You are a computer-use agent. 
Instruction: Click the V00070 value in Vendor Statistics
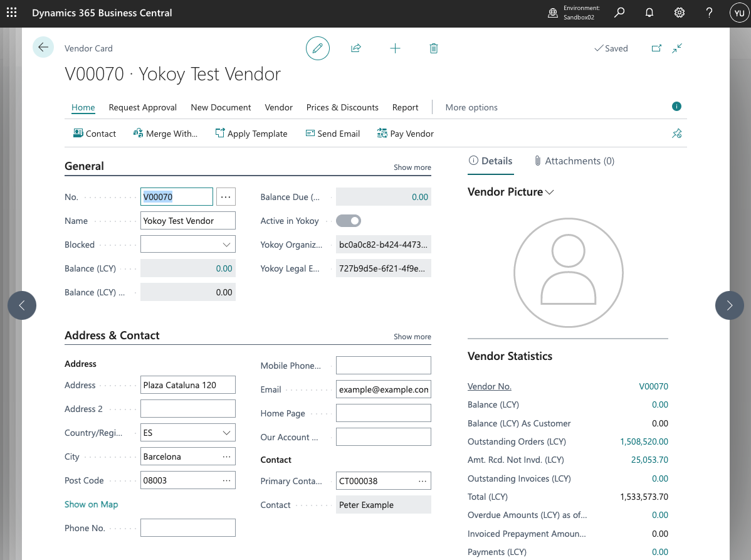[654, 386]
